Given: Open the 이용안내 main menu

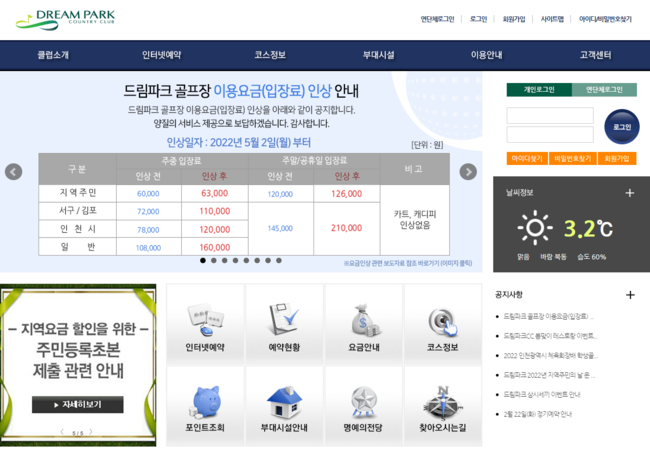Looking at the screenshot, I should [487, 55].
